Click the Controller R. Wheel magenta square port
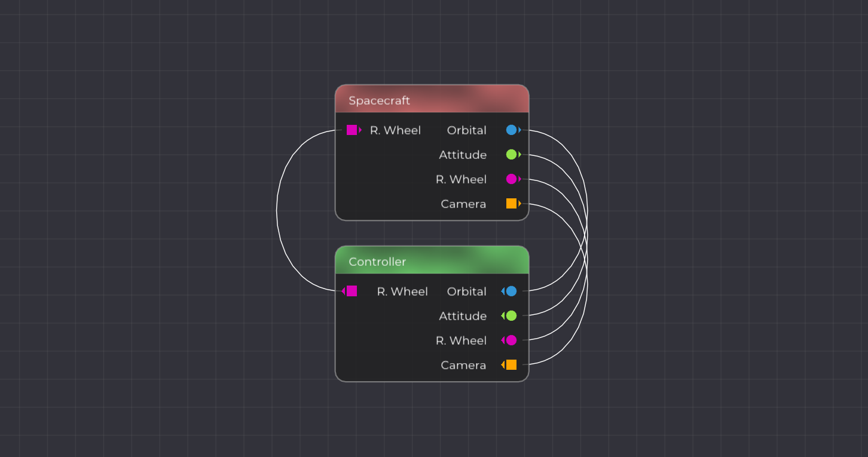Viewport: 868px width, 457px height. pyautogui.click(x=352, y=291)
